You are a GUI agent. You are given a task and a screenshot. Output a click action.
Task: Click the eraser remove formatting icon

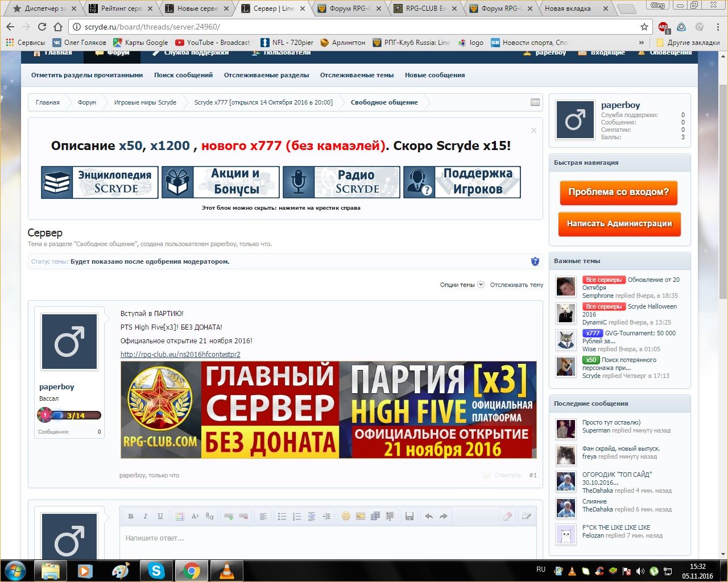(507, 516)
